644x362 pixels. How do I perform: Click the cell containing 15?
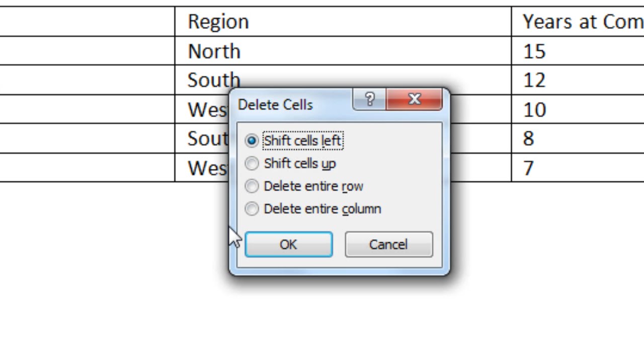click(578, 51)
